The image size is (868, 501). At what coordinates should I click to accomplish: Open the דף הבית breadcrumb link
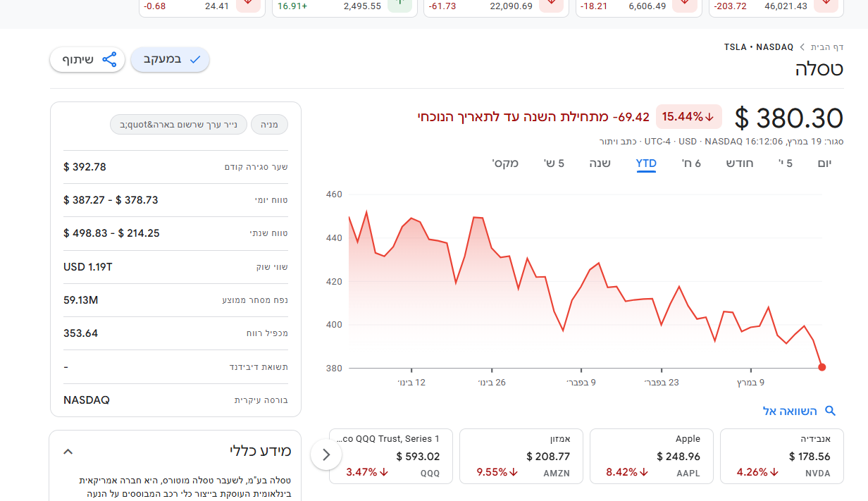coord(827,47)
